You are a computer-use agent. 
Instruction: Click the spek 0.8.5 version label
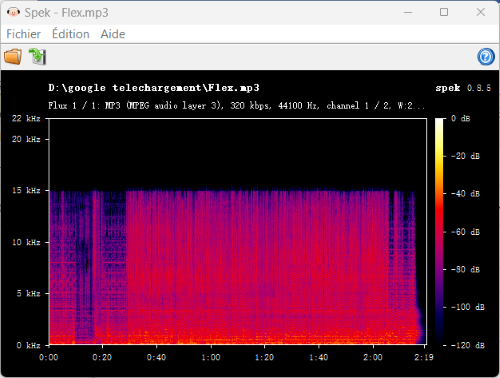pyautogui.click(x=463, y=88)
